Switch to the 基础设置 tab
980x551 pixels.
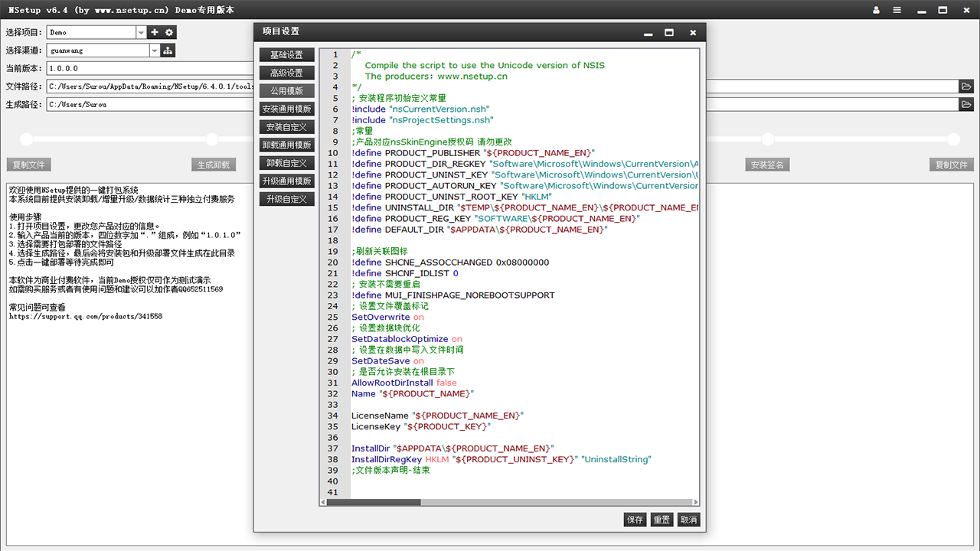pyautogui.click(x=286, y=55)
